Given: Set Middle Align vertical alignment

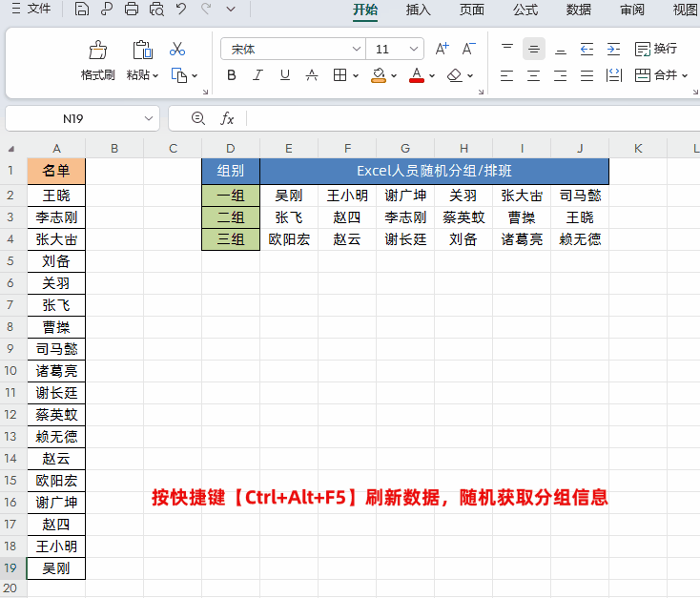Looking at the screenshot, I should pyautogui.click(x=534, y=49).
